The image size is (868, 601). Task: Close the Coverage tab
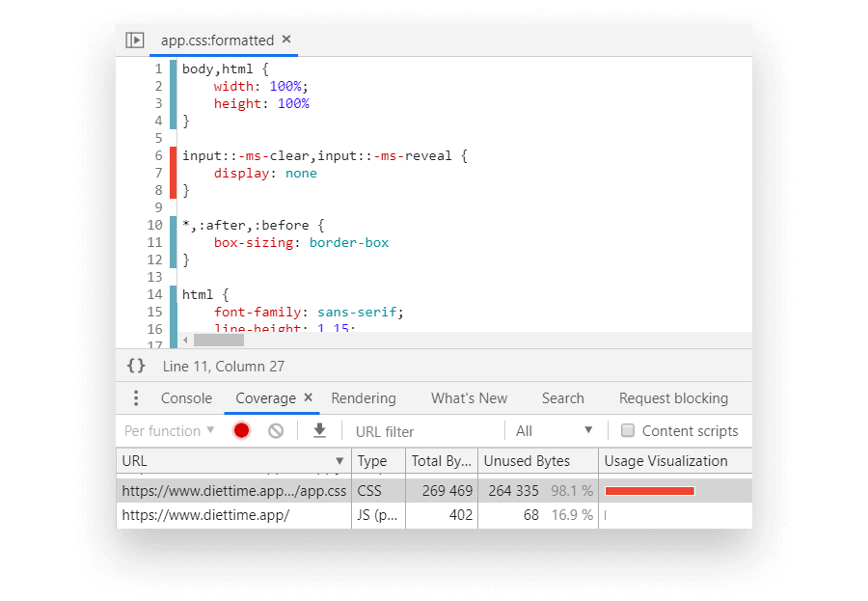(x=309, y=397)
